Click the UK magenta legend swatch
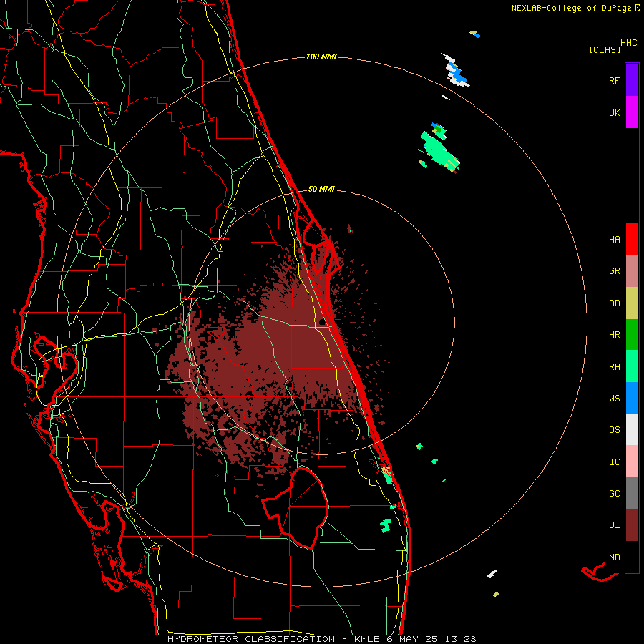Image resolution: width=644 pixels, height=644 pixels. [x=632, y=112]
